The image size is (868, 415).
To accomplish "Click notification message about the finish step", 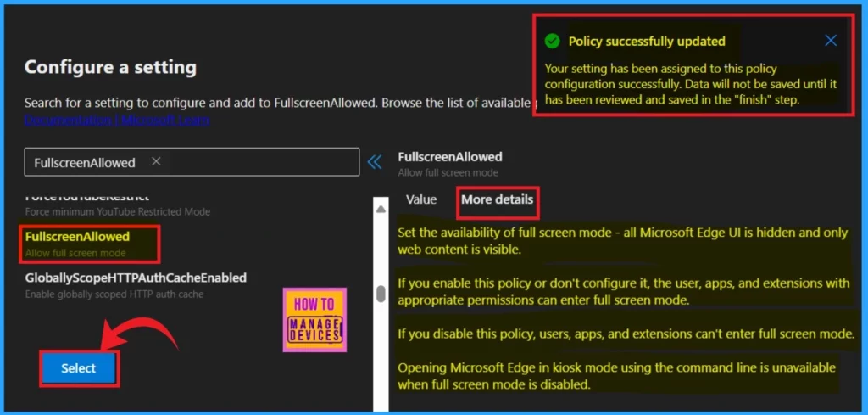I will point(690,84).
